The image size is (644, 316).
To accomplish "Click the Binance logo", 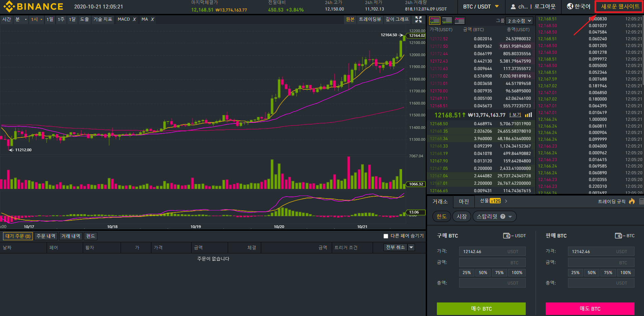I will [x=33, y=6].
